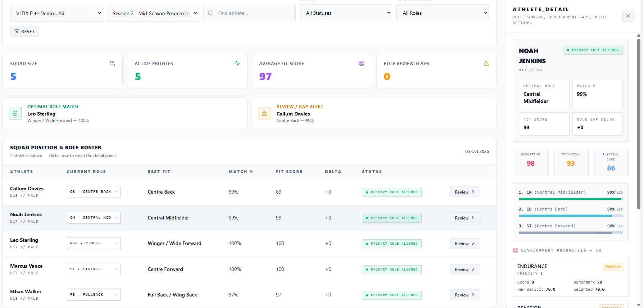Screen dimensions: 644x308
Task: Select athlete name Callum Davies in roster
Action: tap(27, 189)
